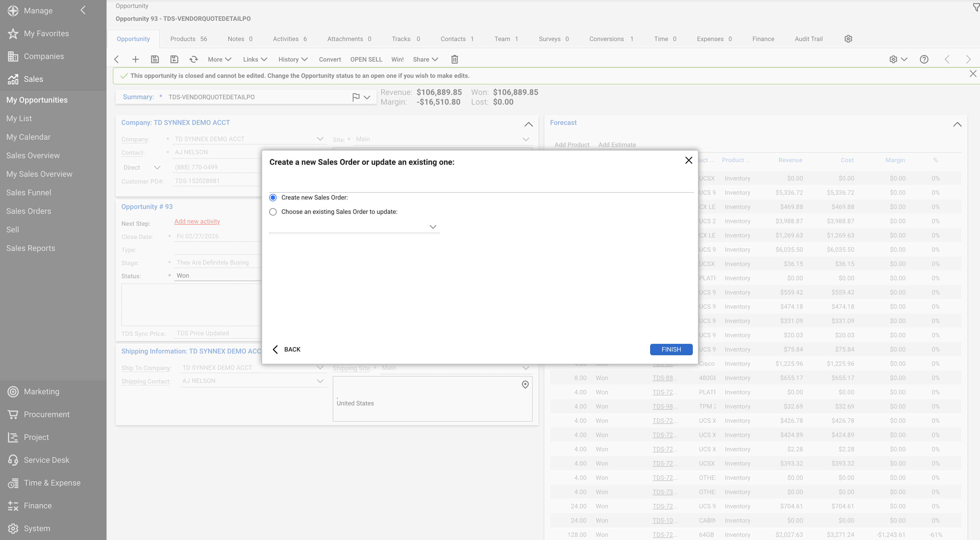Image resolution: width=980 pixels, height=540 pixels.
Task: Open Sales Reports in sidebar
Action: tap(31, 248)
